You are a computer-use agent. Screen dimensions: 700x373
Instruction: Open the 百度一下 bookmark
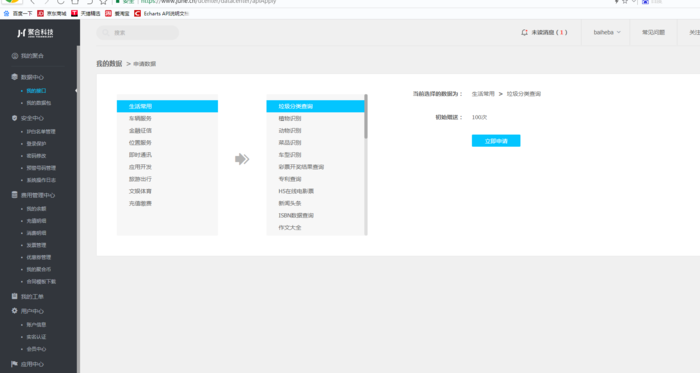(18, 13)
